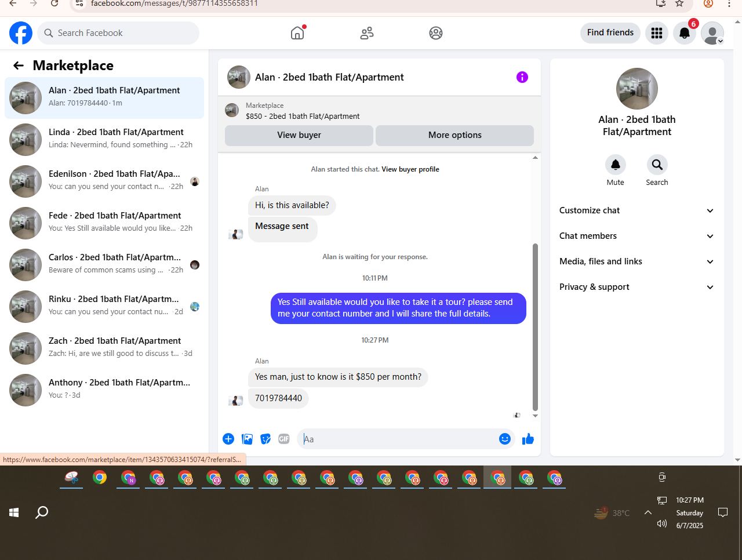Click the View buyer button
This screenshot has width=742, height=560.
pyautogui.click(x=299, y=135)
